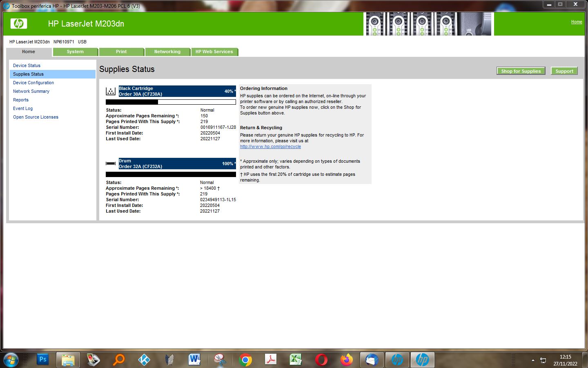Viewport: 588px width, 368px height.
Task: Launch Opera browser from the taskbar
Action: pyautogui.click(x=321, y=360)
